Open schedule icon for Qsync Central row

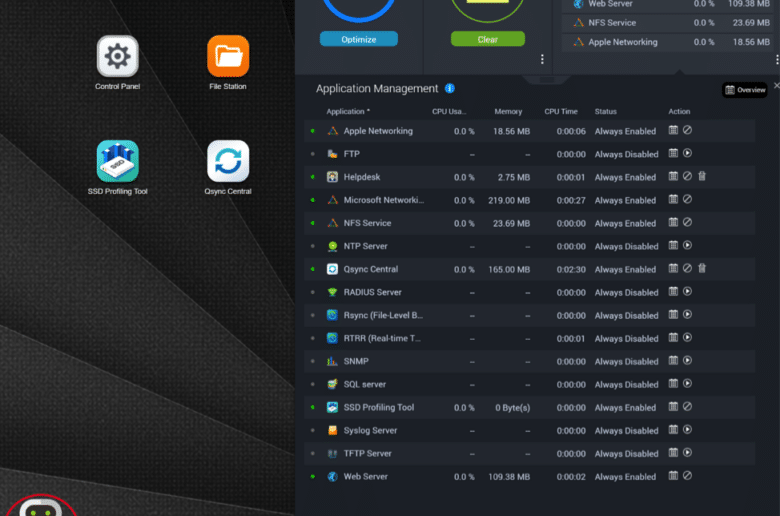coord(673,269)
